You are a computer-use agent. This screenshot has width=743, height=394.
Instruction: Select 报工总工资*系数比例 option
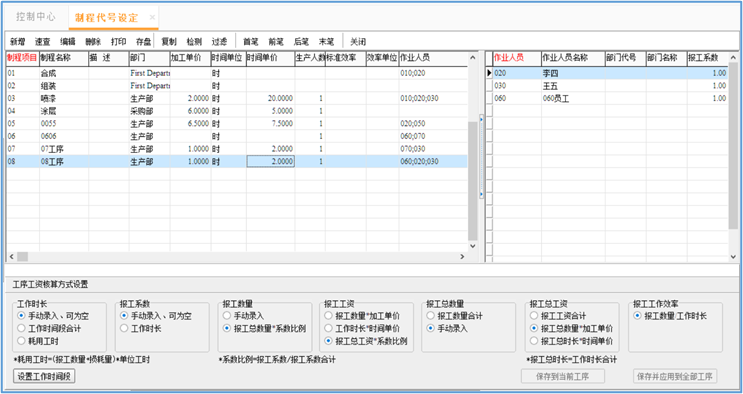(x=366, y=341)
